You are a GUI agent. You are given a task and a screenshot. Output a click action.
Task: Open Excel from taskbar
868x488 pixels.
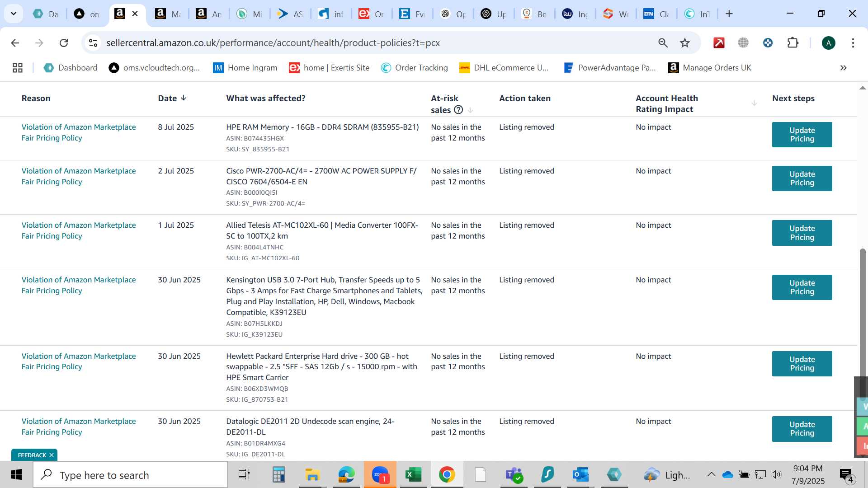(x=413, y=475)
